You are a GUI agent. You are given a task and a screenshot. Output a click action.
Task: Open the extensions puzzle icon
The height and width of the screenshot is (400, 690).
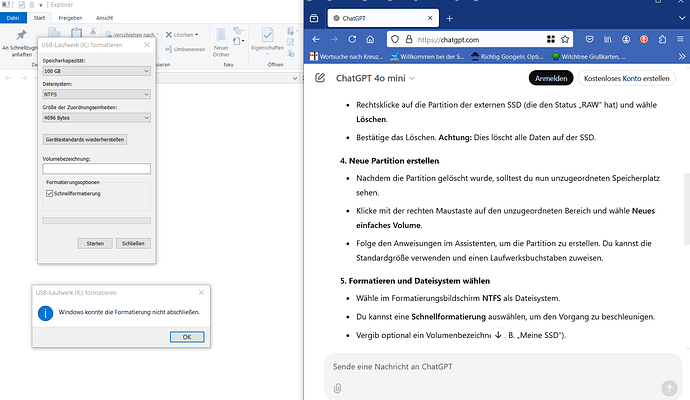point(662,39)
